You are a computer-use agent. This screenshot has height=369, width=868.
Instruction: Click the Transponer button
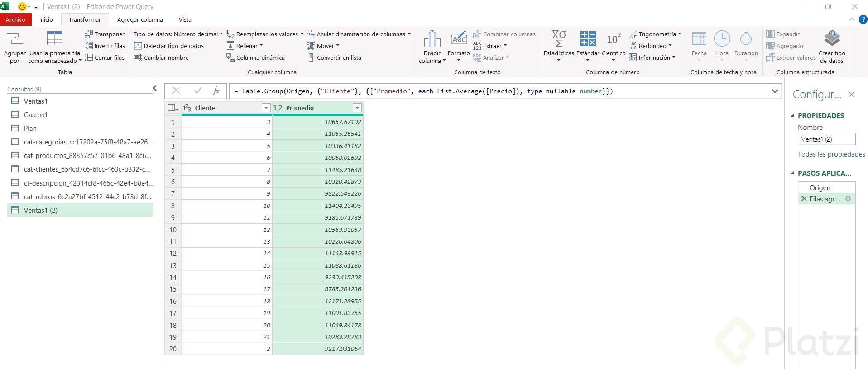coord(105,34)
